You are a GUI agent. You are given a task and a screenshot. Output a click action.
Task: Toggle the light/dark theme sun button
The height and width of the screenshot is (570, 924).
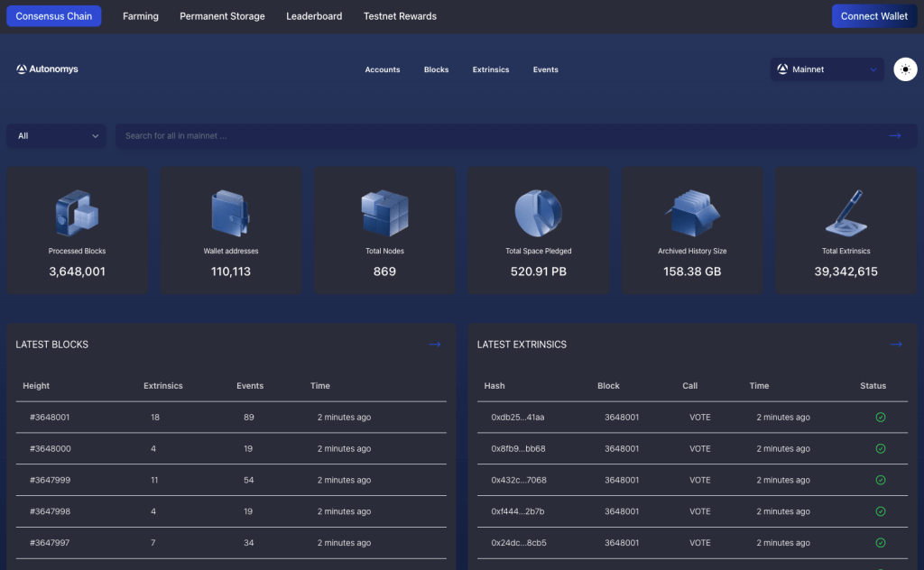pos(905,69)
